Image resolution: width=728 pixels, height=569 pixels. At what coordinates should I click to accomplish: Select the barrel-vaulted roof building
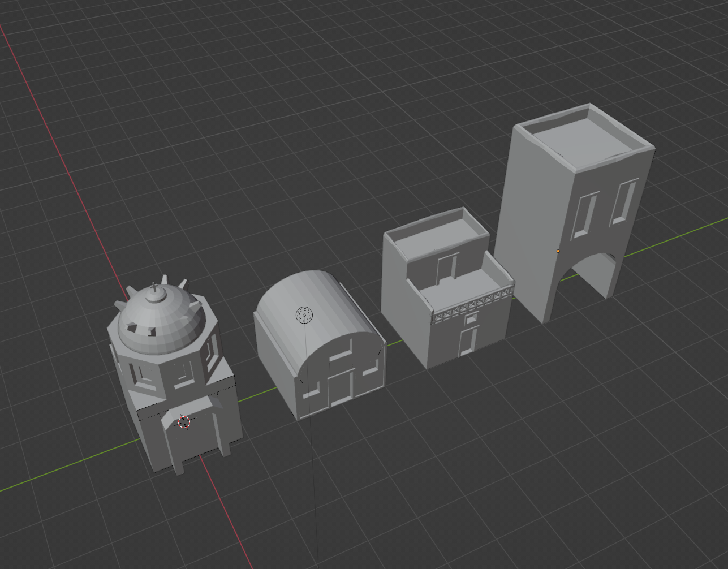pos(320,345)
